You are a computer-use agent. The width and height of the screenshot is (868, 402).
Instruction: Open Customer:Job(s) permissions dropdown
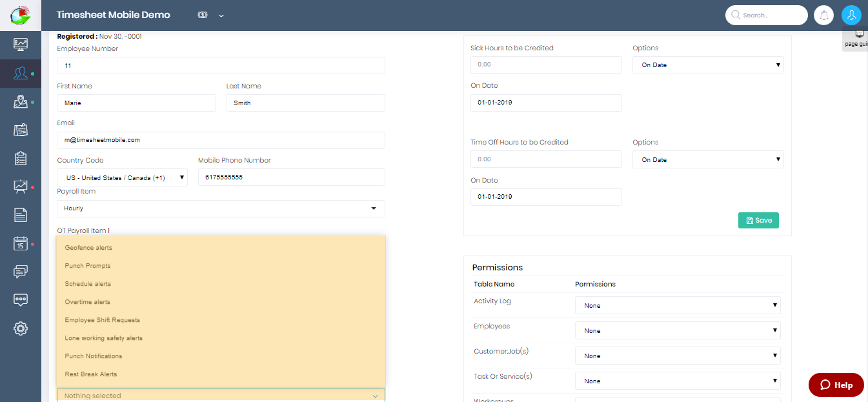click(678, 356)
